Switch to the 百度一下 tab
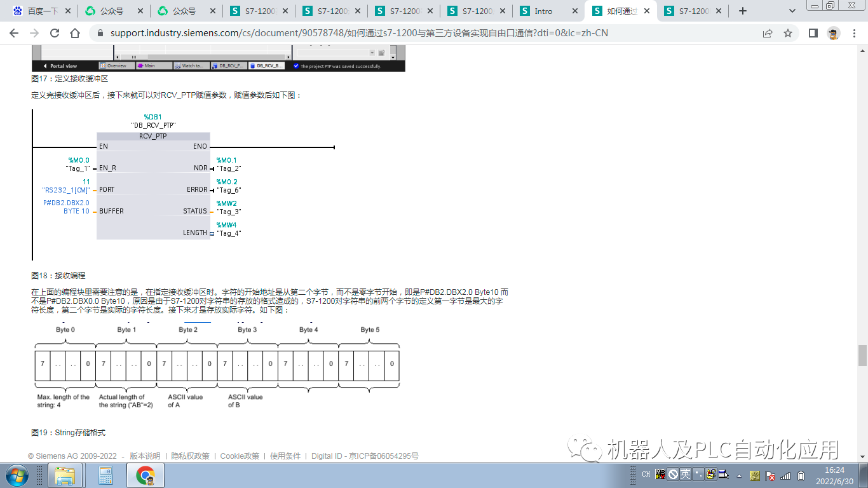This screenshot has height=488, width=868. [41, 11]
